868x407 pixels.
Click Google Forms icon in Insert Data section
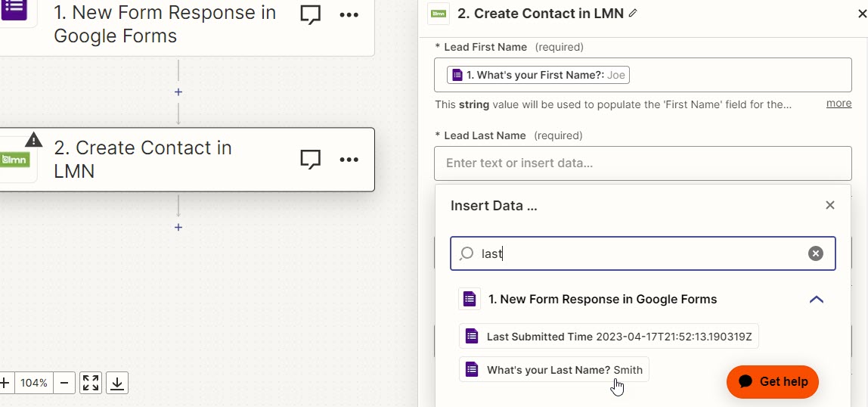coord(470,299)
